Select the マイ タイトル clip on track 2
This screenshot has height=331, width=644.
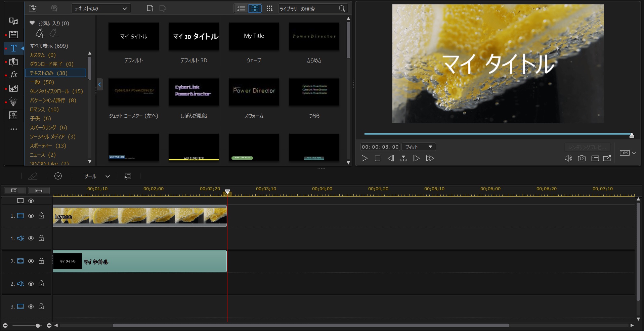tap(140, 261)
